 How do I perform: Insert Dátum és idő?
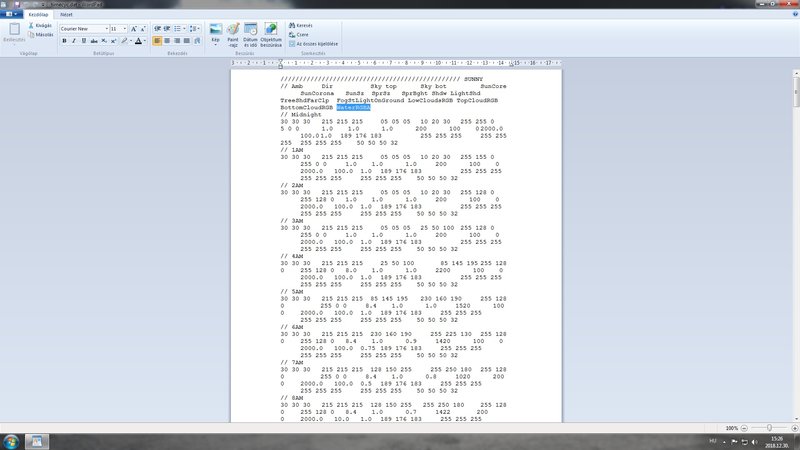[x=251, y=34]
